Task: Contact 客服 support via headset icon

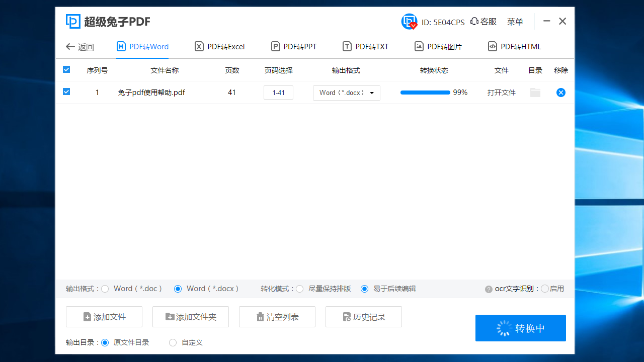Action: click(474, 22)
